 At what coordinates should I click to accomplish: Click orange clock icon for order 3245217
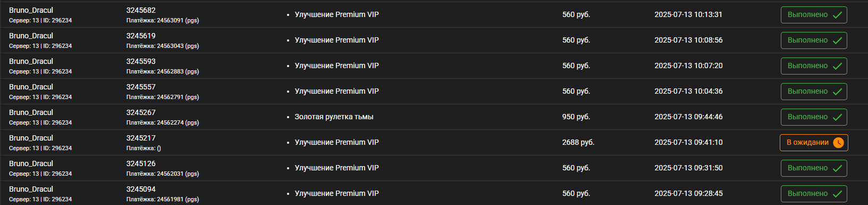[x=838, y=143]
